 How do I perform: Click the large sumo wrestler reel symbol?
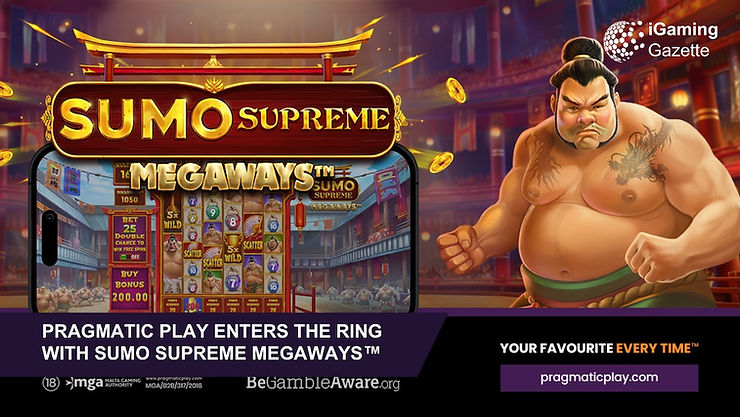(172, 263)
